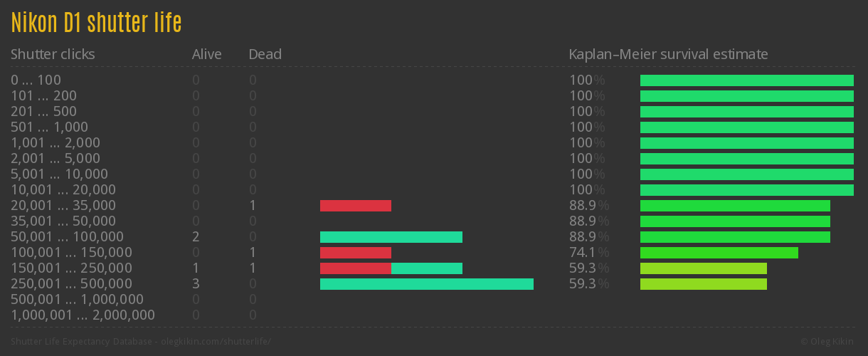This screenshot has width=868, height=356.
Task: Click the red segment of the 150,001 … 250,000 bar
Action: 356,268
